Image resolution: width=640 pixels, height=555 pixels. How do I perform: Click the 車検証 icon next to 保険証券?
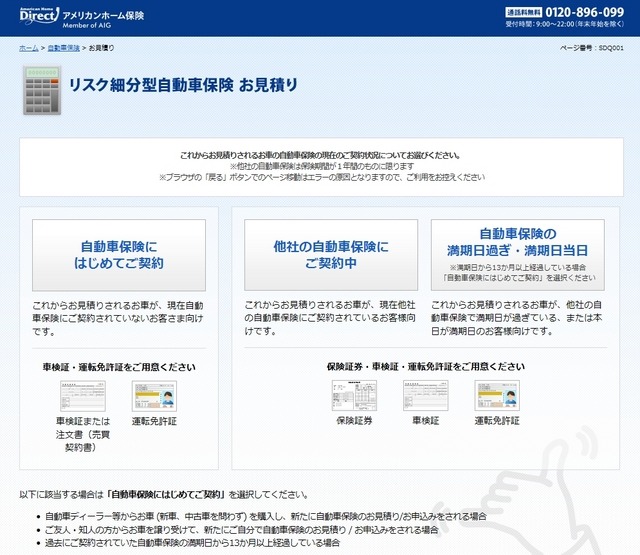[x=426, y=396]
